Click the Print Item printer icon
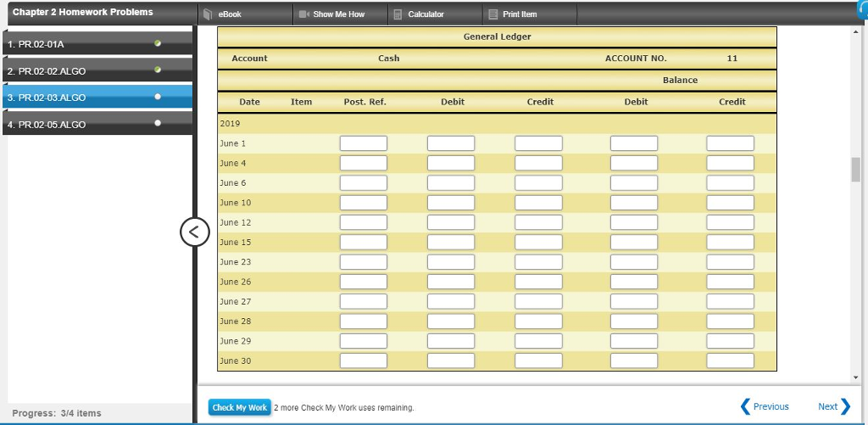The image size is (868, 425). point(493,14)
